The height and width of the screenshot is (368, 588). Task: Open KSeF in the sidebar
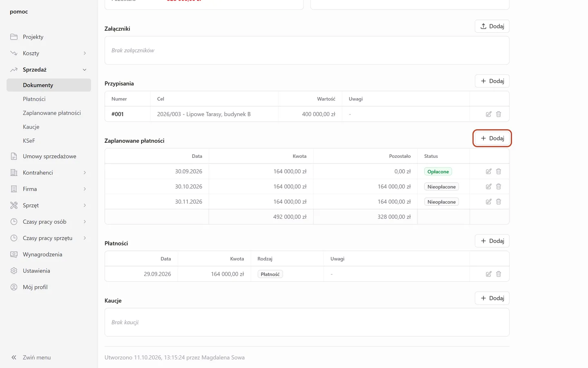tap(49, 141)
